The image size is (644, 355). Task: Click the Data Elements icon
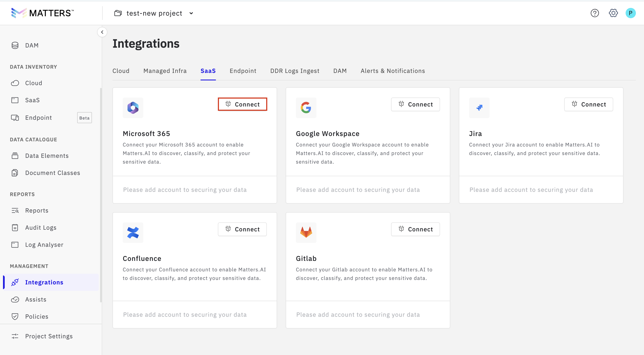[15, 156]
